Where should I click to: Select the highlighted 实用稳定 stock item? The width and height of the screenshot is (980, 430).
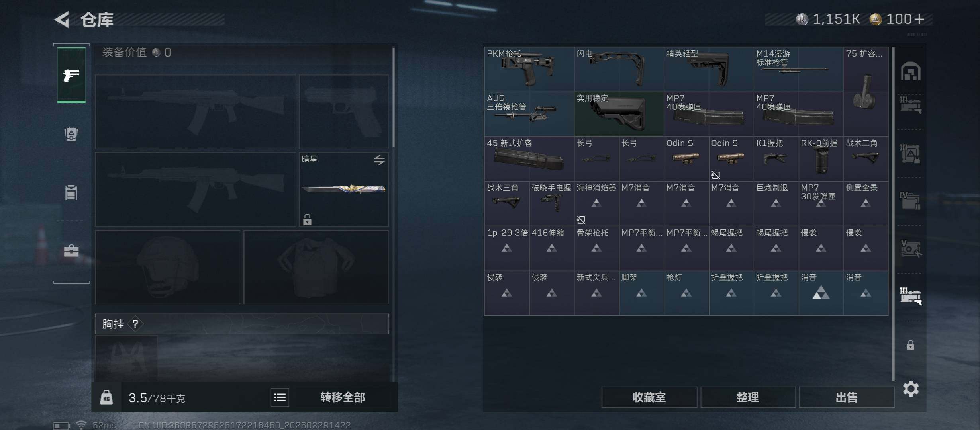(x=619, y=114)
